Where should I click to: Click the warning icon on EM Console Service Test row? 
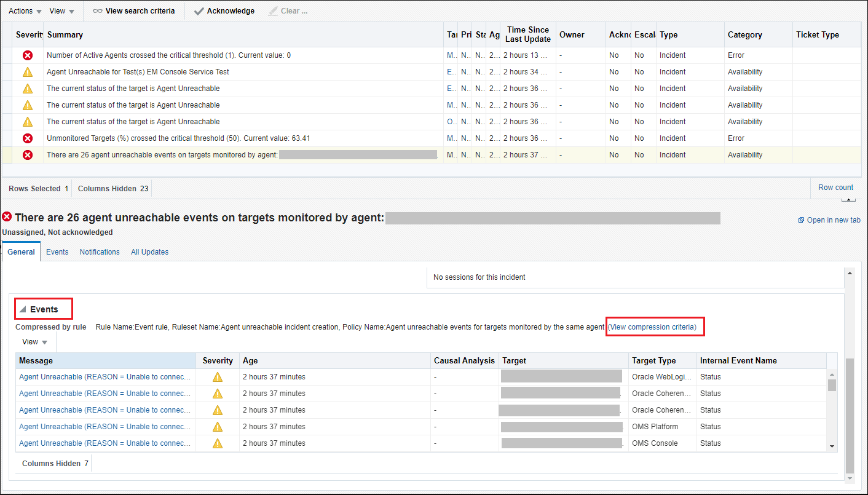pyautogui.click(x=28, y=72)
